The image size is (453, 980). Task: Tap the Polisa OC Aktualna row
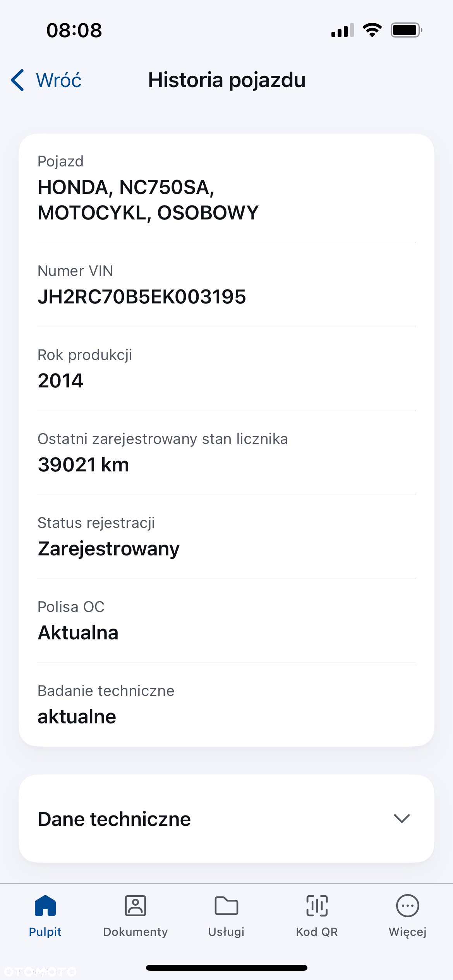click(226, 621)
